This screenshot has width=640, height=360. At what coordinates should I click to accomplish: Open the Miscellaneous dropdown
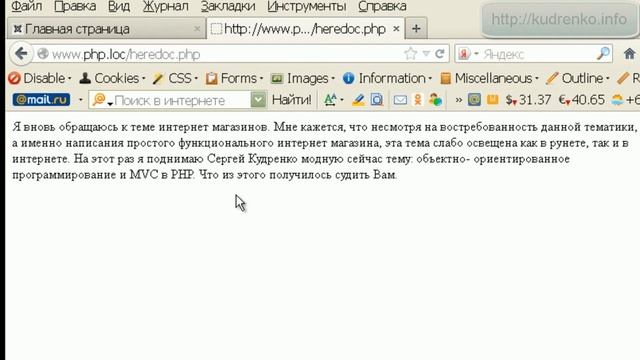point(490,78)
